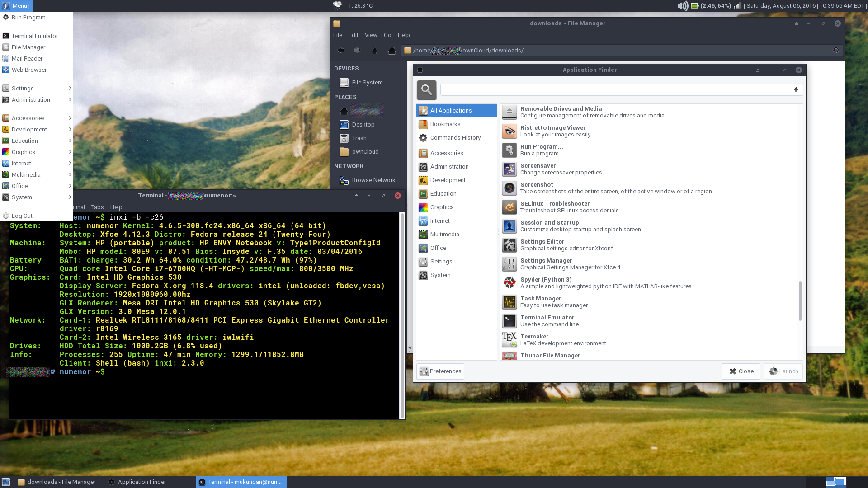Image resolution: width=868 pixels, height=488 pixels.
Task: Click the volume icon in top panel
Action: [682, 5]
